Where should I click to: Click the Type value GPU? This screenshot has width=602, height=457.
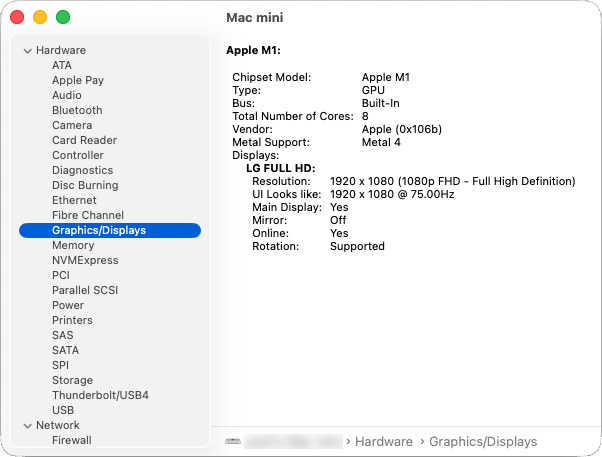pos(373,90)
